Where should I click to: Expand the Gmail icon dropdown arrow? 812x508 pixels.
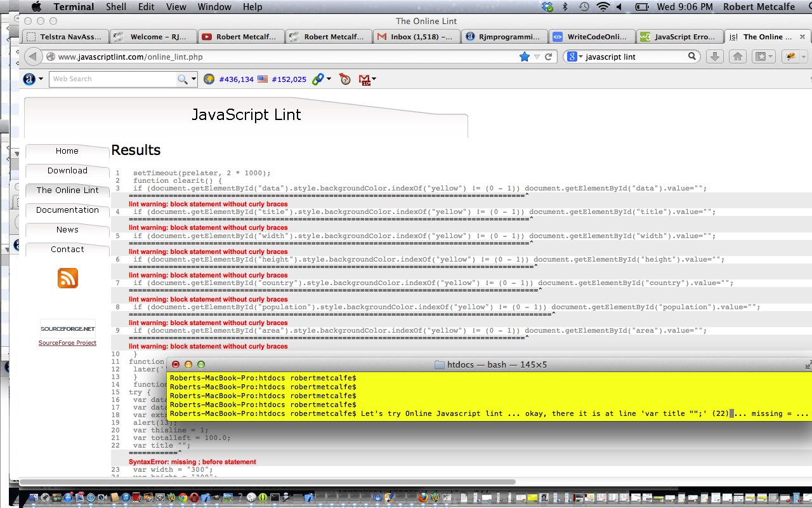coord(374,79)
